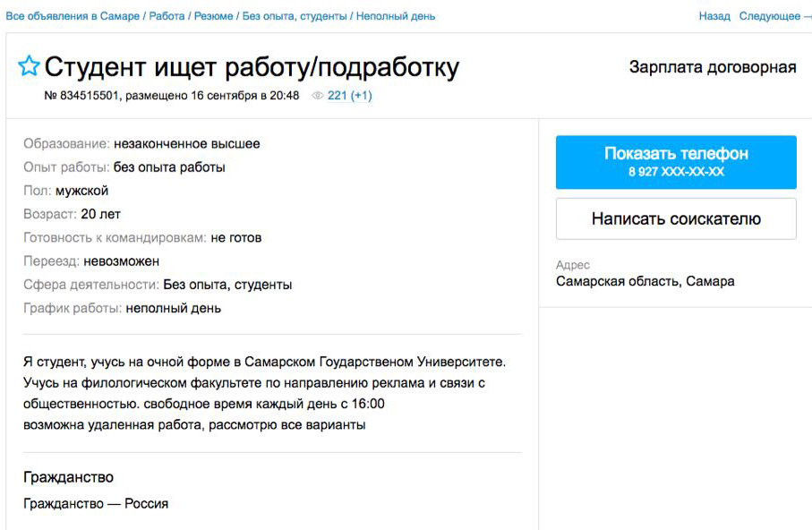Viewport: 812px width, 530px height.
Task: Select Без опыта, студенты breadcrumb
Action: 295,16
